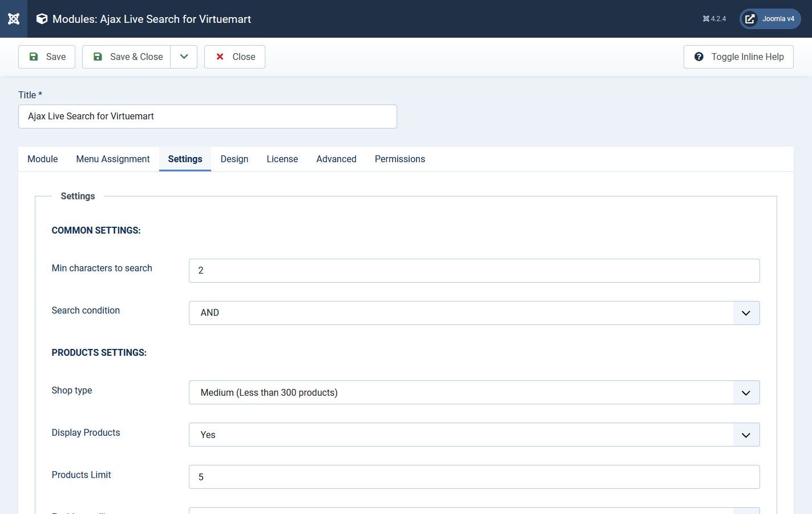Expand the save options dropdown arrow
This screenshot has width=812, height=514.
coord(184,57)
